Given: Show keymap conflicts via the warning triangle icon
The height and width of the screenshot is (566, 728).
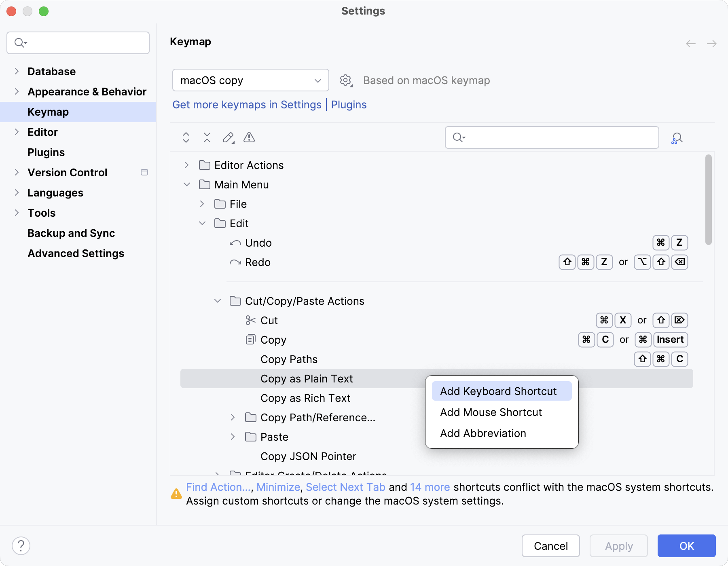Looking at the screenshot, I should (249, 137).
